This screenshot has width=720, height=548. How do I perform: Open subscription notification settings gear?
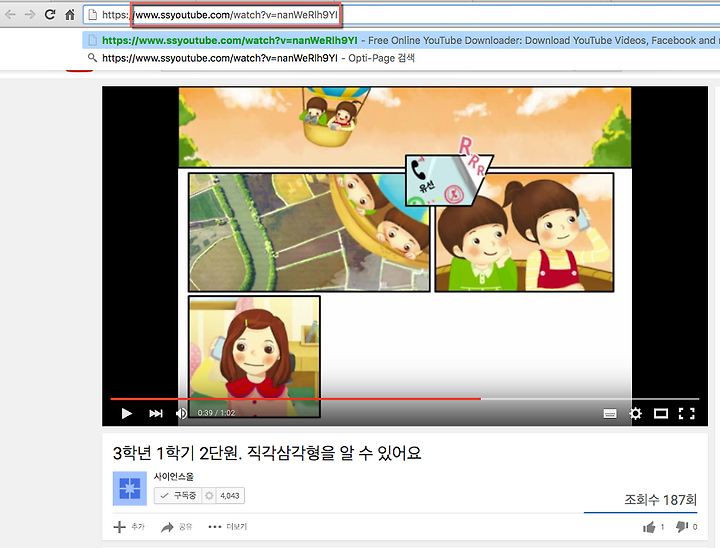pos(209,496)
